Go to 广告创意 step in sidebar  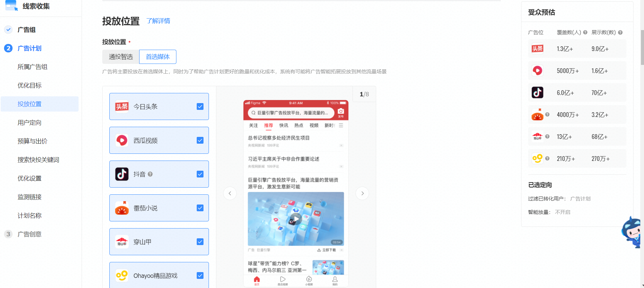pos(29,234)
